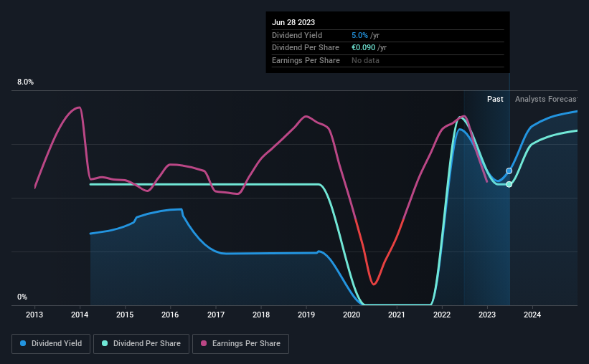Click the teal Dividend Per Share legend dot

click(x=105, y=343)
